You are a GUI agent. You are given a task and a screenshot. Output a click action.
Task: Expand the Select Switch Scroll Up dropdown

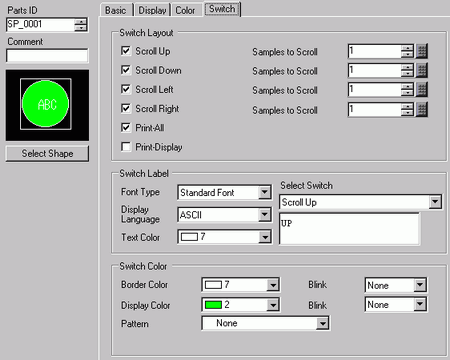(435, 202)
